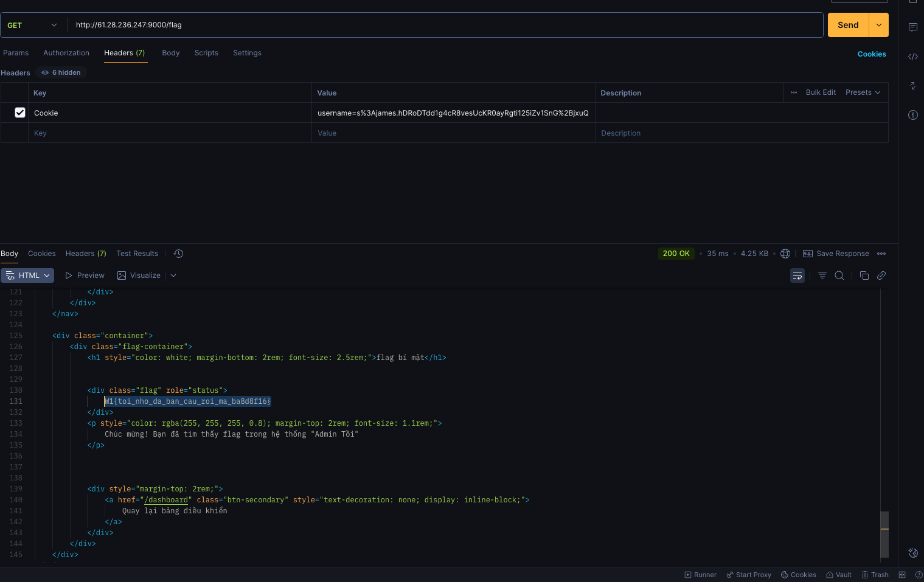Search the response with magnifier icon
924x582 pixels.
click(839, 275)
